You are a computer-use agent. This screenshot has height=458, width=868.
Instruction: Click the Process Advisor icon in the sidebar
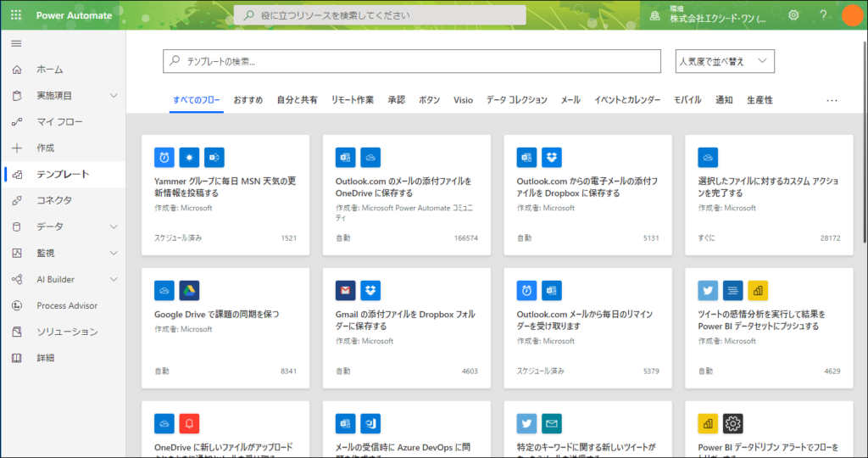[x=17, y=305]
